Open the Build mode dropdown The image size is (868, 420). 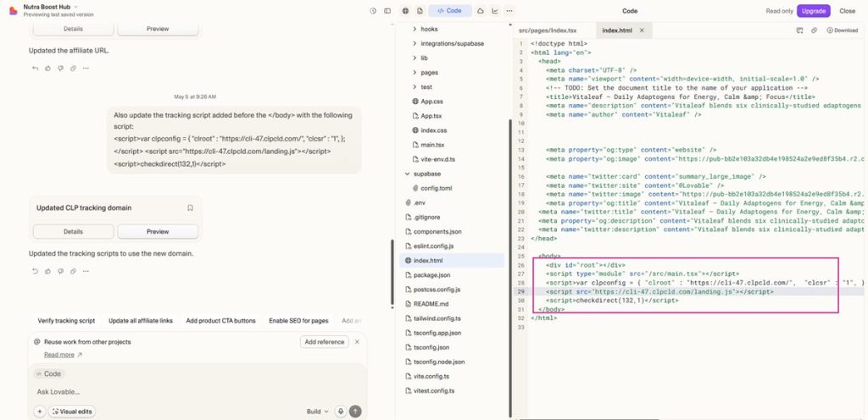[318, 412]
